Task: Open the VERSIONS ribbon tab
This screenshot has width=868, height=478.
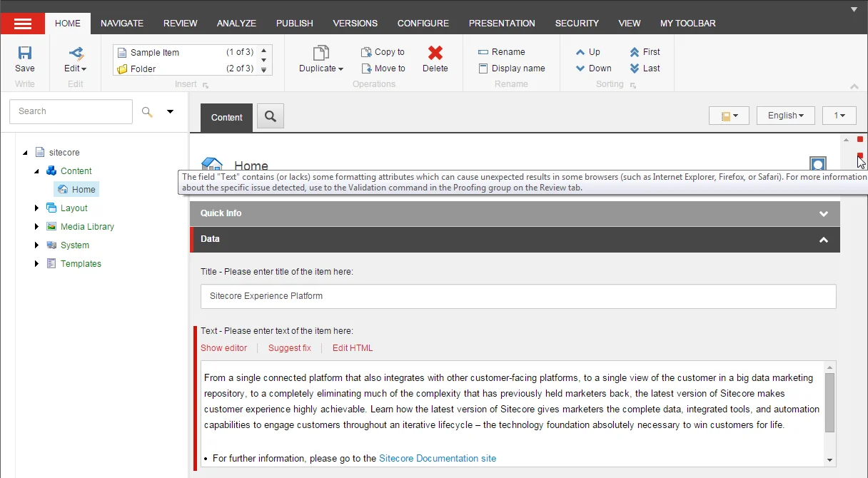Action: point(355,24)
